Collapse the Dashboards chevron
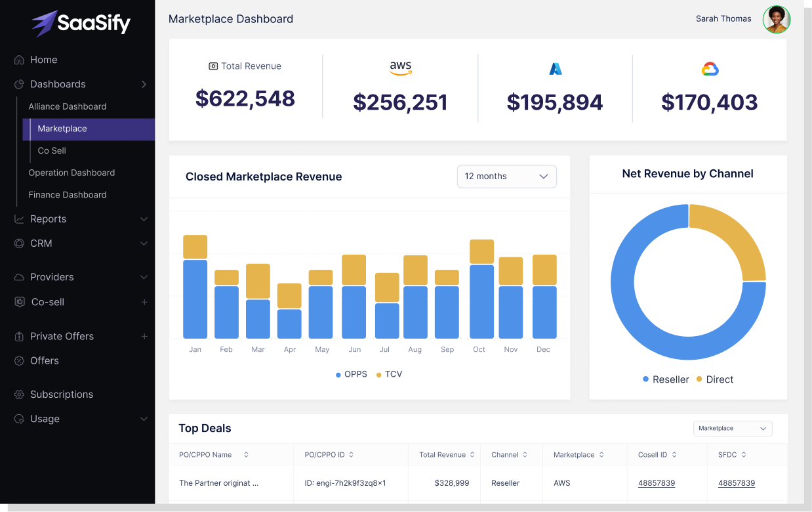The image size is (812, 512). [x=144, y=84]
